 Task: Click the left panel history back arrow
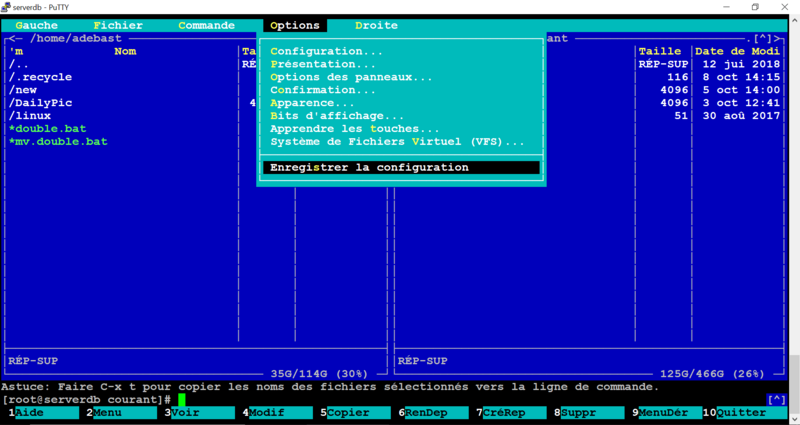15,39
